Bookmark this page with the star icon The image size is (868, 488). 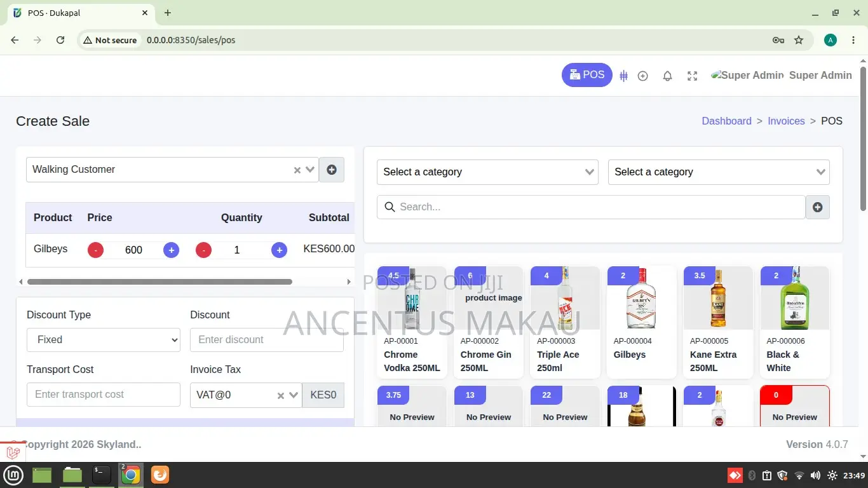(799, 40)
